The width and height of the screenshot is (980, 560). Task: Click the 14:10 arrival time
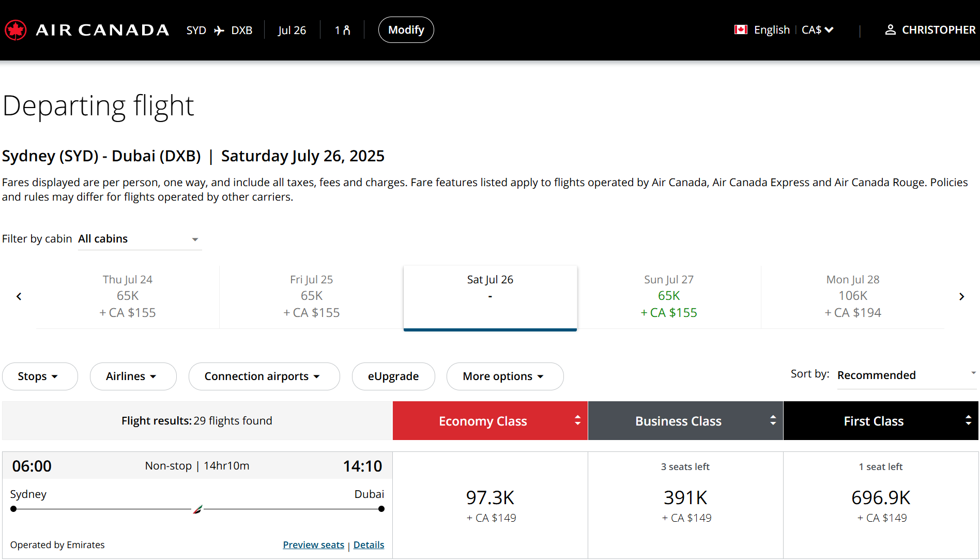tap(362, 466)
